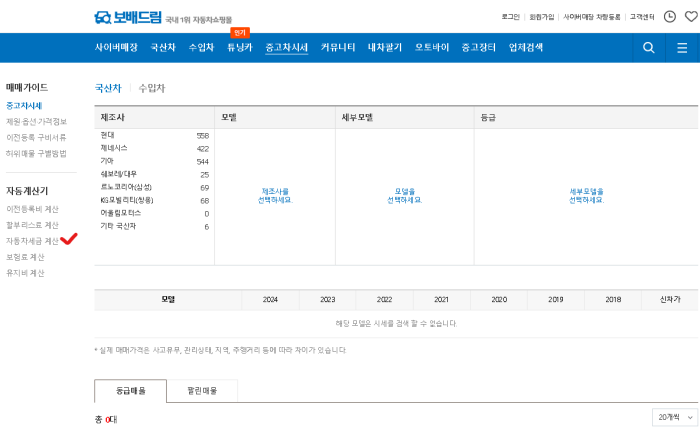Screen dimensions: 700x431
Task: Open 허위매물 구별방법 in the sidebar
Action: click(36, 154)
